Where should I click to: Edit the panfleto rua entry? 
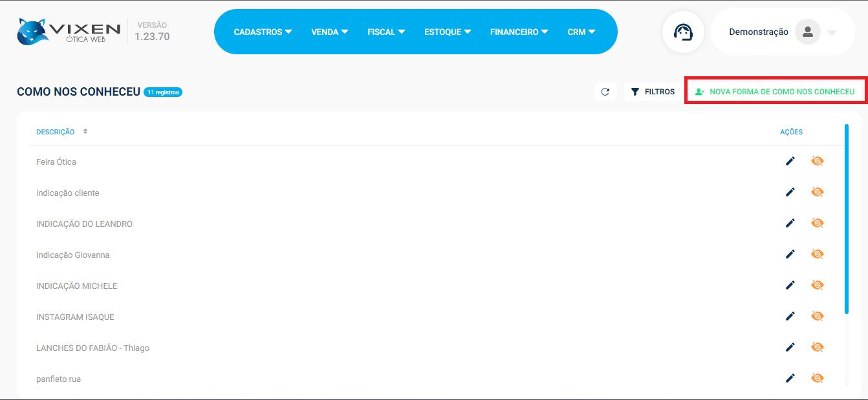point(790,378)
